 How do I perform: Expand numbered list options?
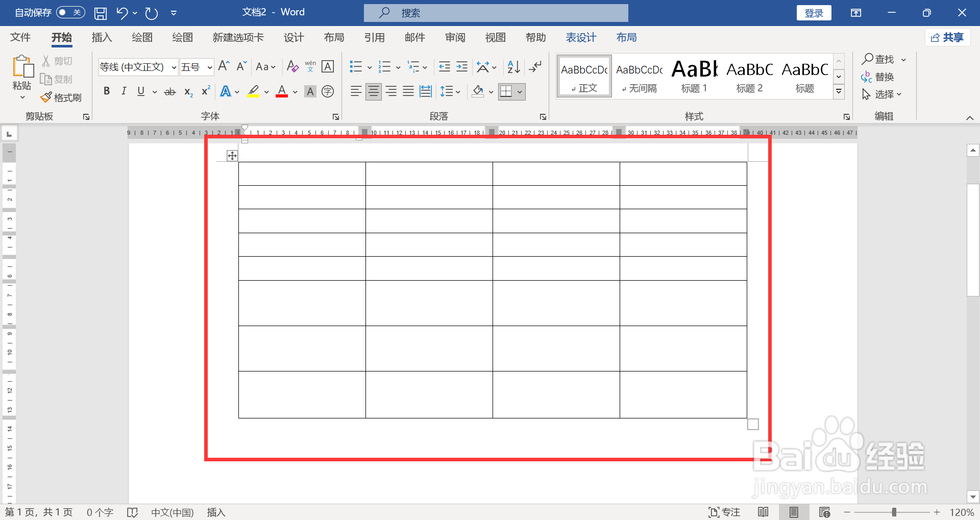tap(398, 67)
